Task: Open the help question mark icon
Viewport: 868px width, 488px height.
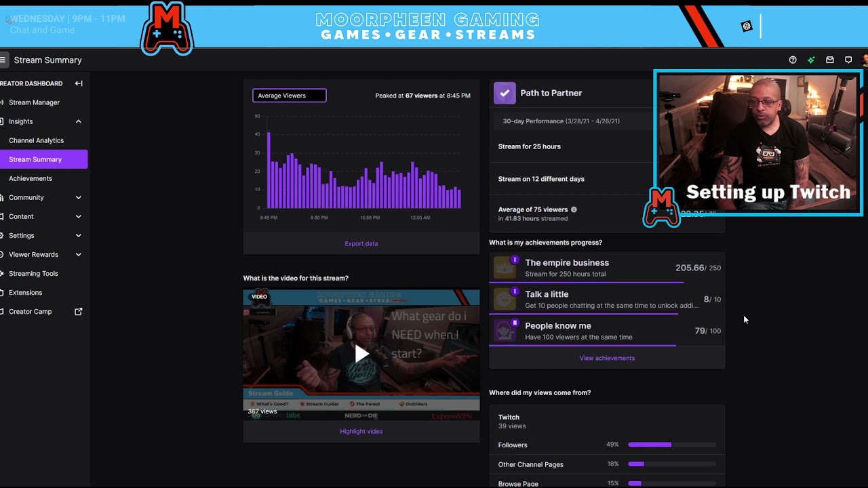Action: [x=793, y=60]
